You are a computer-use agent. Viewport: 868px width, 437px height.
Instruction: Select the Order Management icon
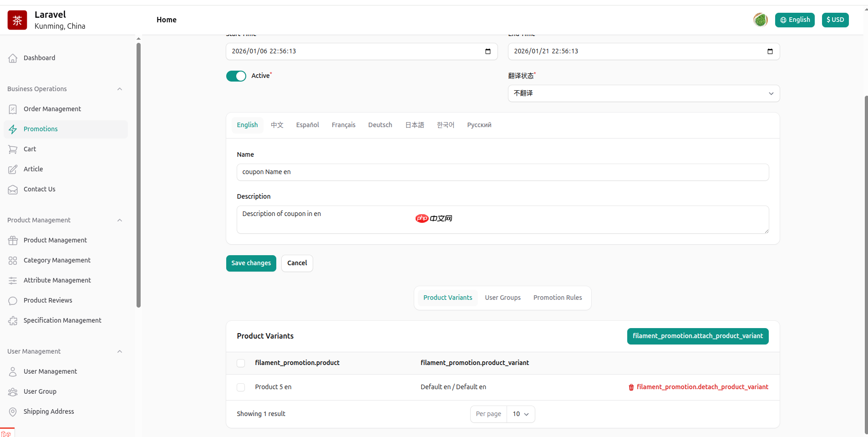click(x=13, y=109)
